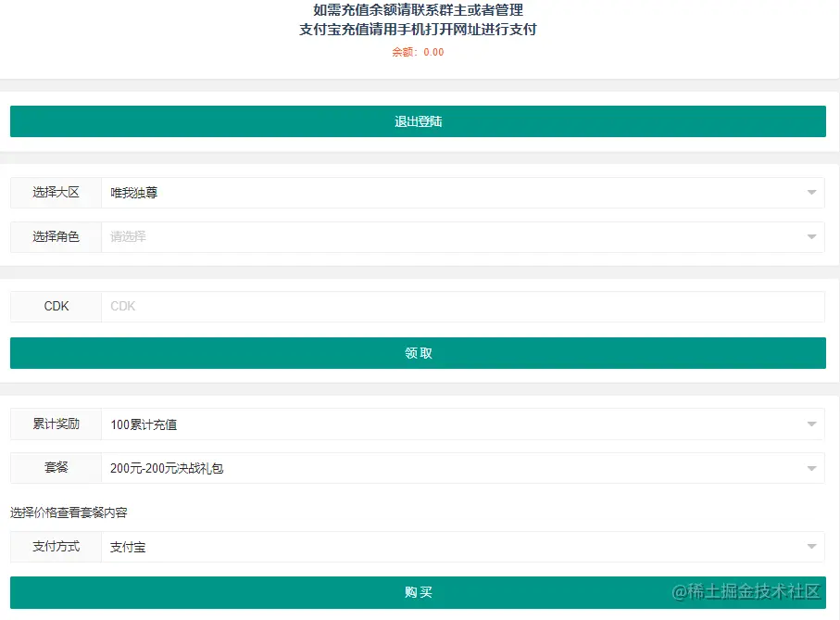Open the 选择角色 dropdown with 请选择 placeholder
Screen dimensions: 840x620
pos(463,237)
